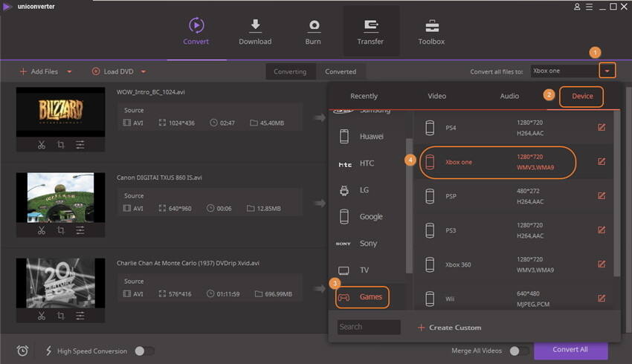Edit the Wii preset settings

click(602, 299)
